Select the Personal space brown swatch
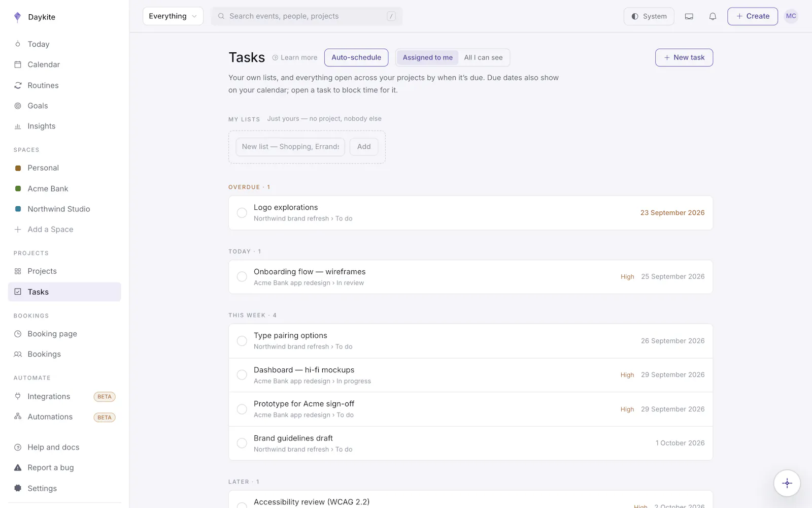812x508 pixels. 18,168
